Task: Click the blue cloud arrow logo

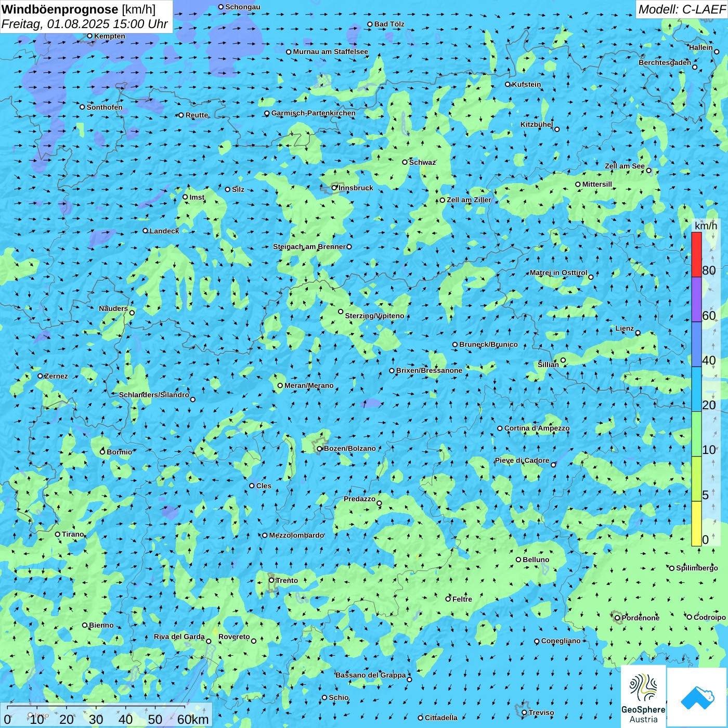Action: (697, 698)
